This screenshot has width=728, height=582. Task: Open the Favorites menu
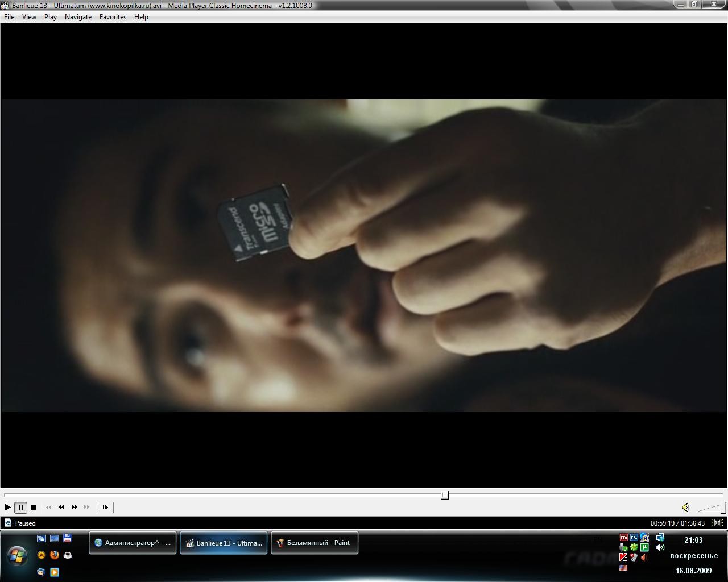tap(113, 17)
